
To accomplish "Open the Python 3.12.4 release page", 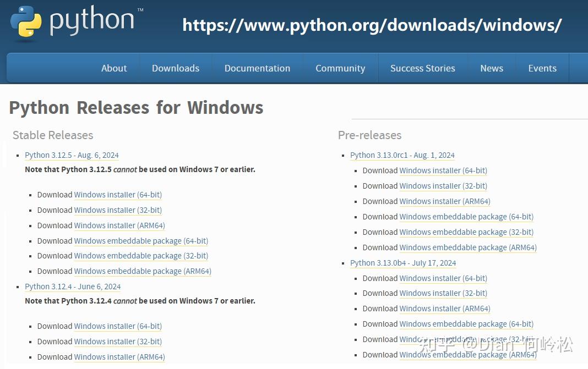I will coord(73,287).
